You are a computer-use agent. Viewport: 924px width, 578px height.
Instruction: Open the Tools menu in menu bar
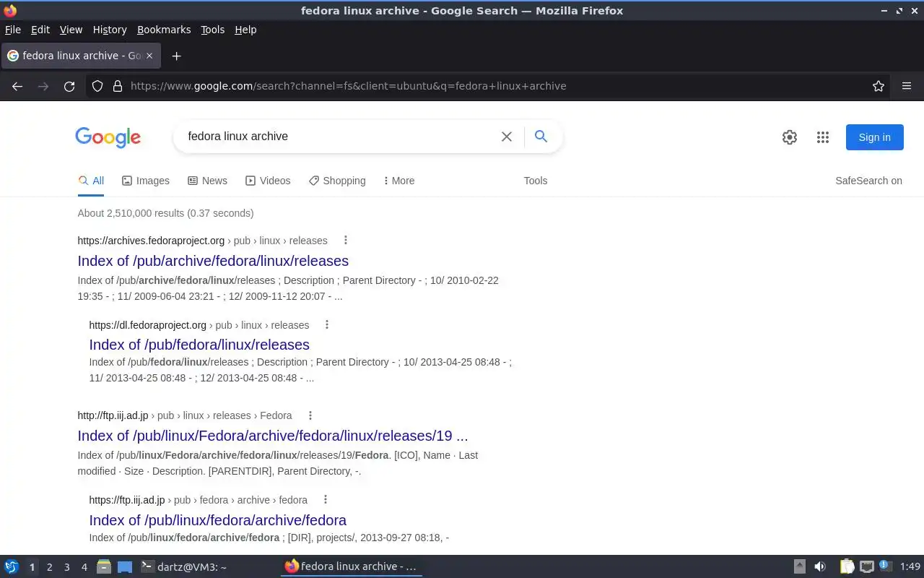click(x=213, y=30)
